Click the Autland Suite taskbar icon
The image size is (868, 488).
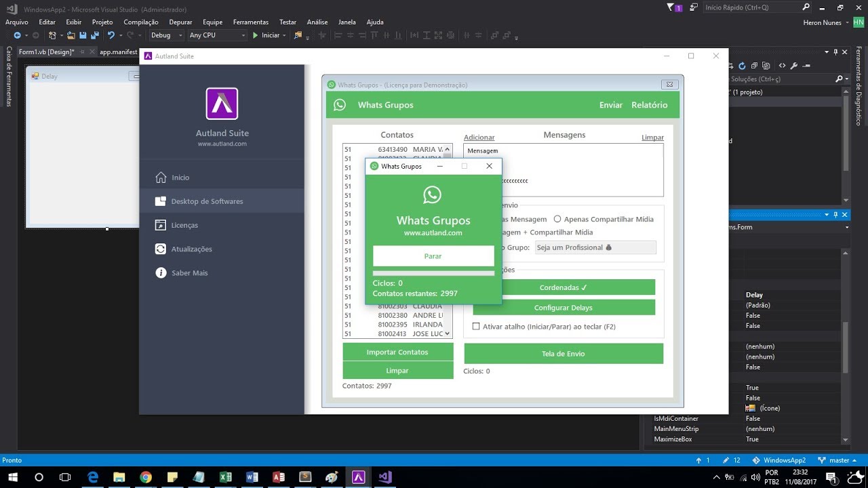click(x=359, y=477)
